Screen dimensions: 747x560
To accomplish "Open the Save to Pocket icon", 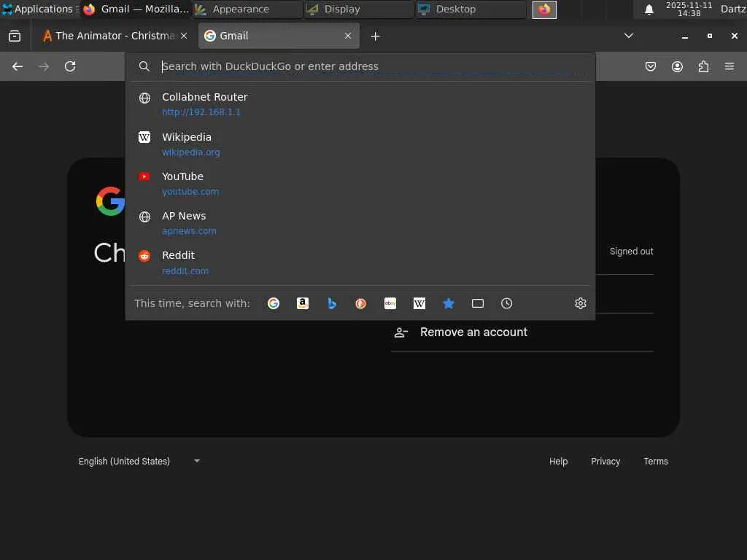I will (x=650, y=66).
